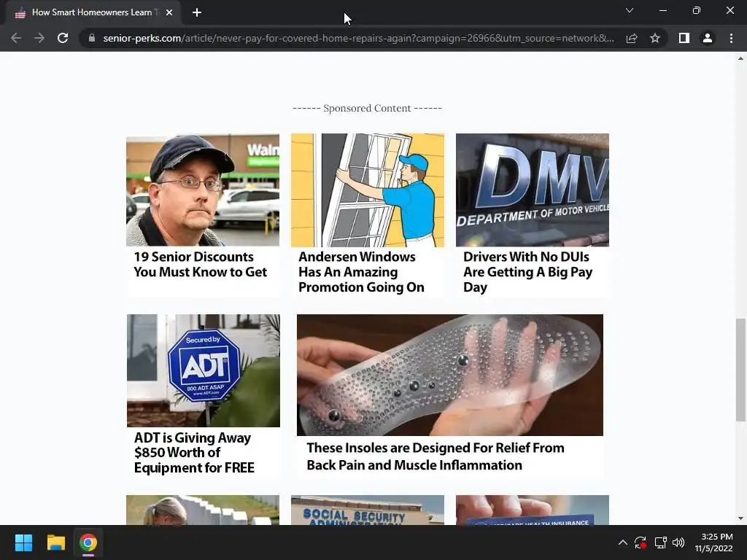
Task: Show hidden system tray icons
Action: point(623,542)
